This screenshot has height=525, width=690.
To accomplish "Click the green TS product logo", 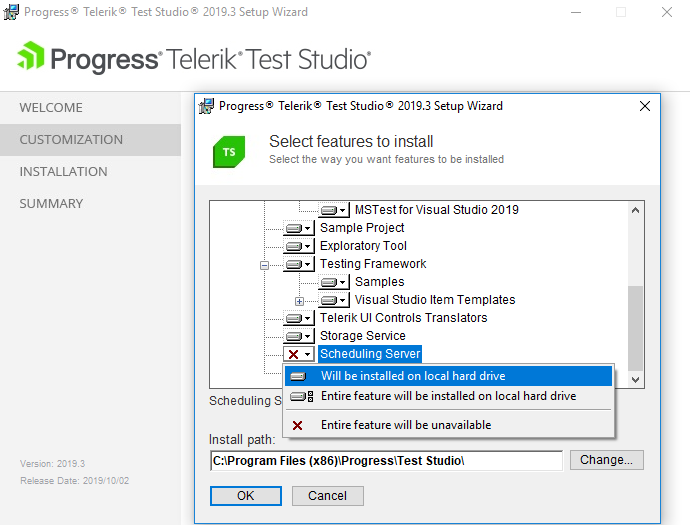I will (x=229, y=152).
